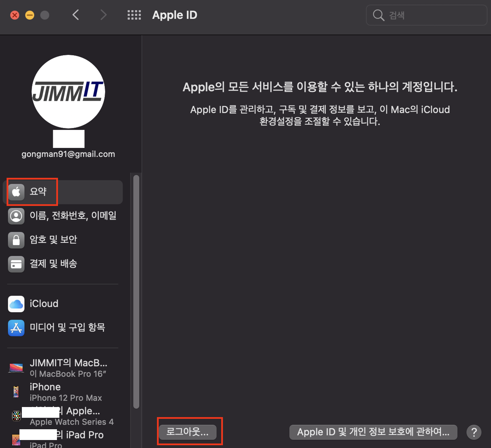Click the MacBook device icon

[x=16, y=368]
